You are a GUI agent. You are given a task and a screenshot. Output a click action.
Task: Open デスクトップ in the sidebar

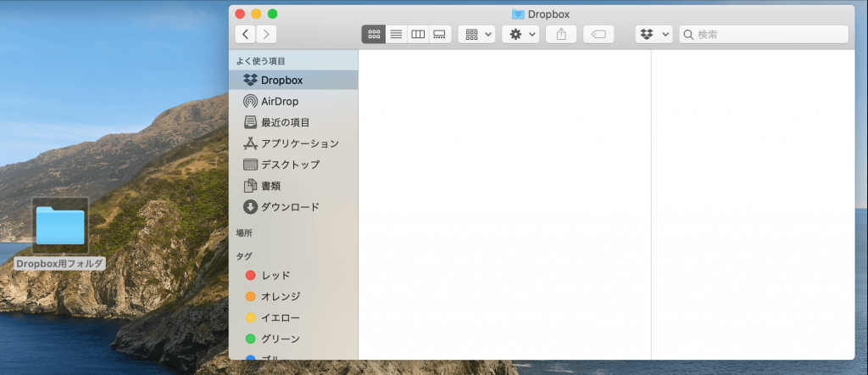pyautogui.click(x=293, y=165)
